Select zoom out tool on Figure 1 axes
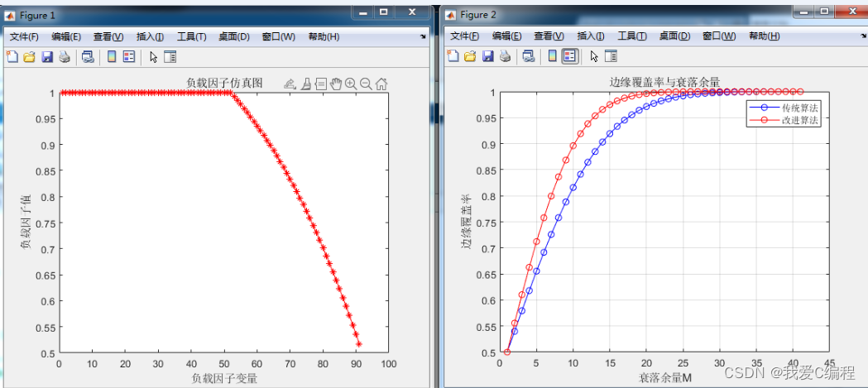 pos(366,84)
